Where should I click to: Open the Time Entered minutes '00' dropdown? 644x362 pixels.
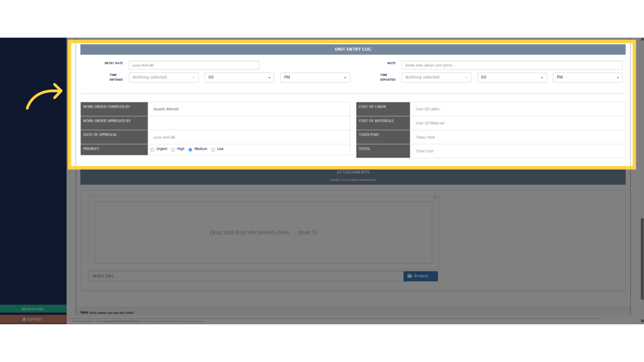point(239,77)
